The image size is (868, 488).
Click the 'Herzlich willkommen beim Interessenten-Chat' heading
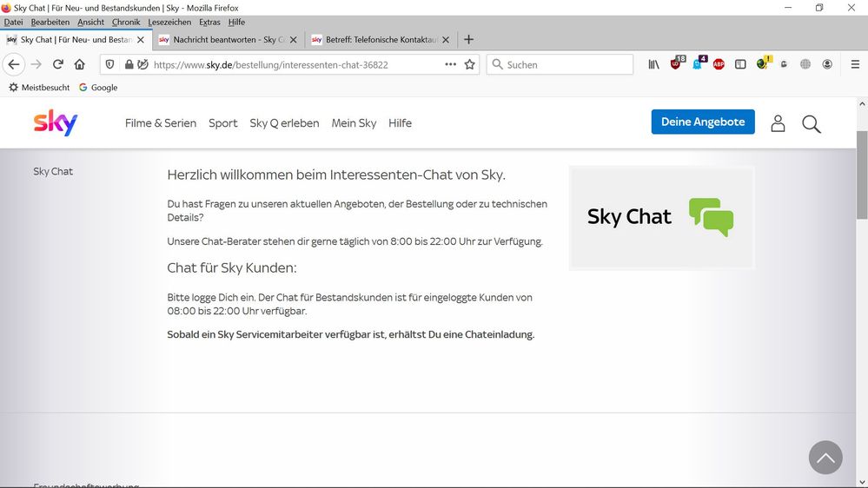point(336,175)
